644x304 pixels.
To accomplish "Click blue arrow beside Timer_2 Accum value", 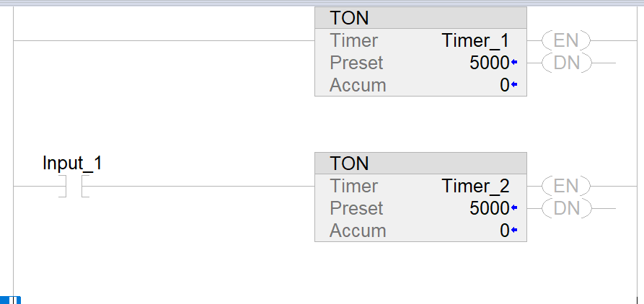I will tap(514, 231).
